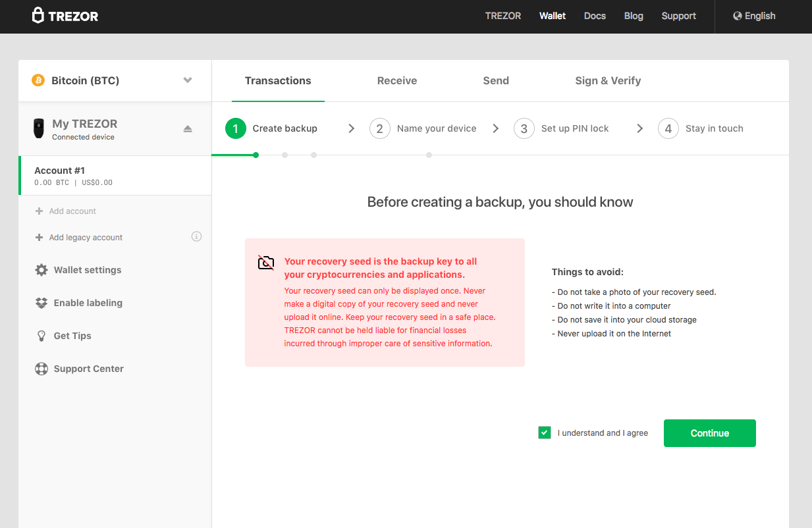Click the heading Before creating a backup
This screenshot has width=812, height=528.
(500, 202)
